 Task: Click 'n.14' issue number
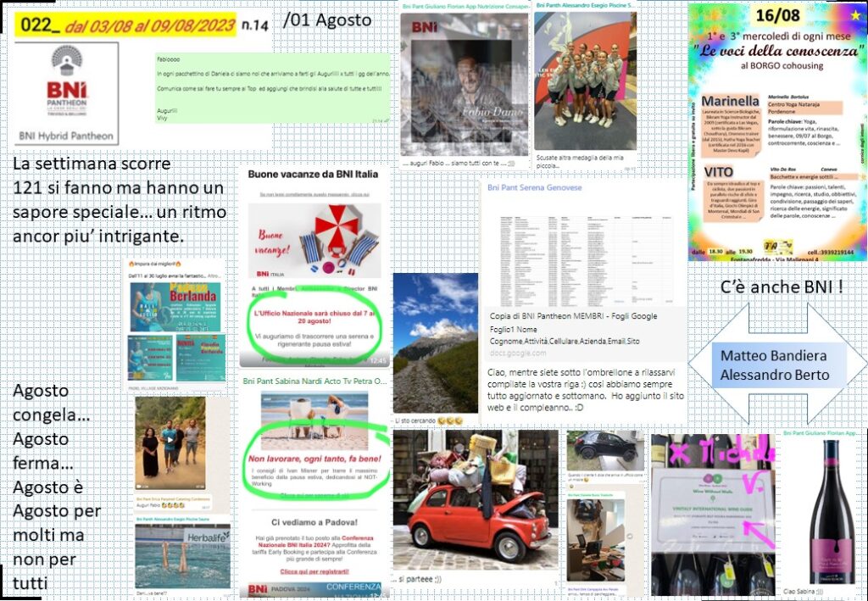[254, 25]
